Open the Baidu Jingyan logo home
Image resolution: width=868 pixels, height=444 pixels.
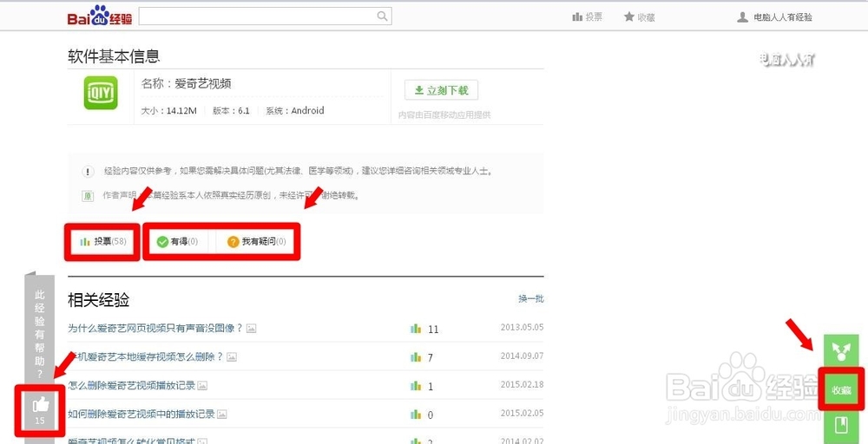click(100, 16)
